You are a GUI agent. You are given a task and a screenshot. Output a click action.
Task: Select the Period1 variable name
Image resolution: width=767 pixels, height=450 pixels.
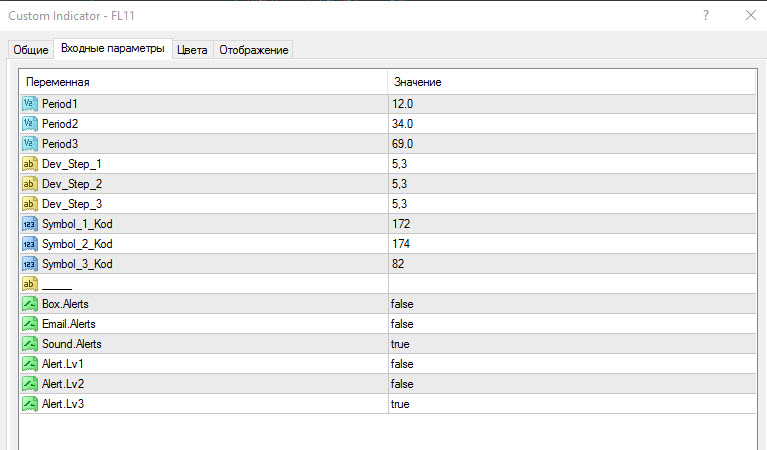60,104
